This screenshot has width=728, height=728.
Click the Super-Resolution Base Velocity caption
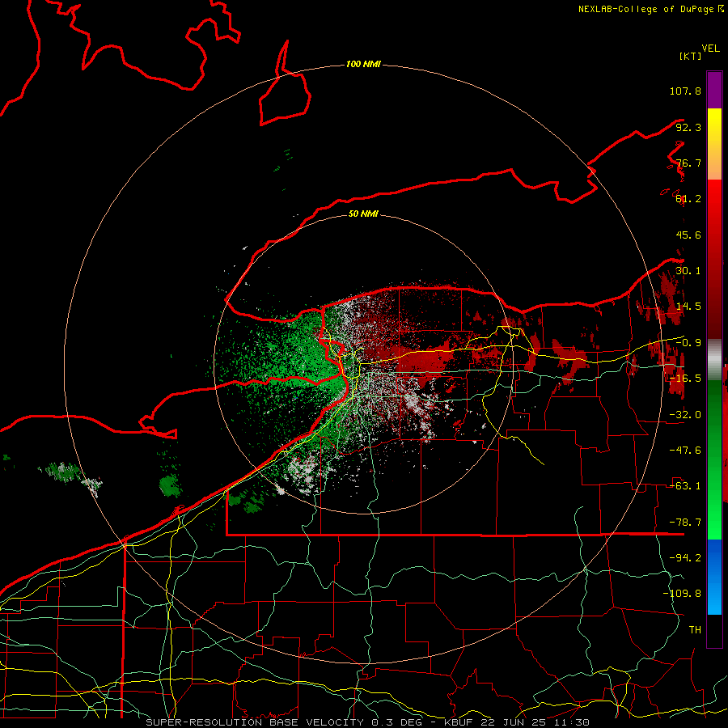point(368,722)
